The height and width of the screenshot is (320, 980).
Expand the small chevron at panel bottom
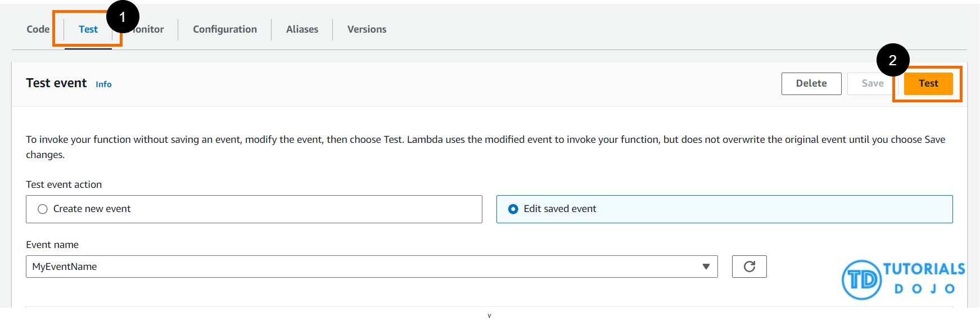click(489, 316)
